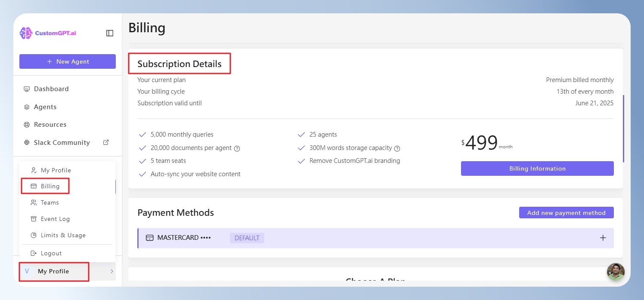The width and height of the screenshot is (644, 300).
Task: Open the chat avatar bubble
Action: 616,272
